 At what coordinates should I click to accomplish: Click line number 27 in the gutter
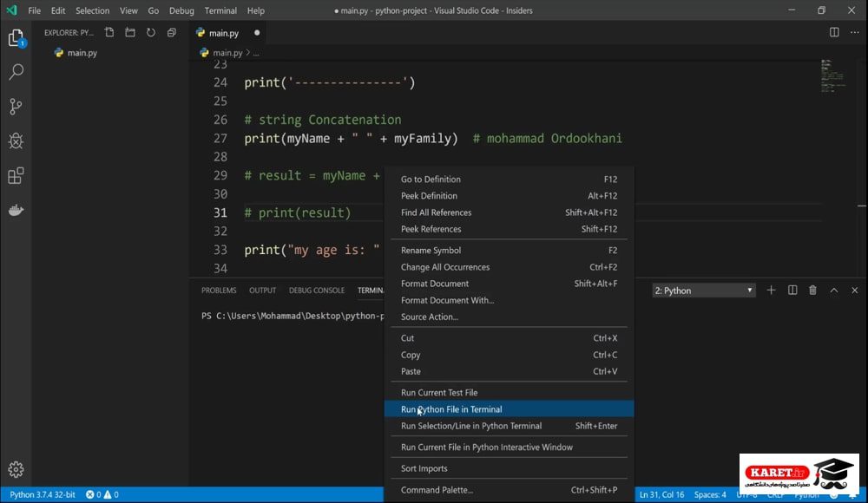pos(220,139)
